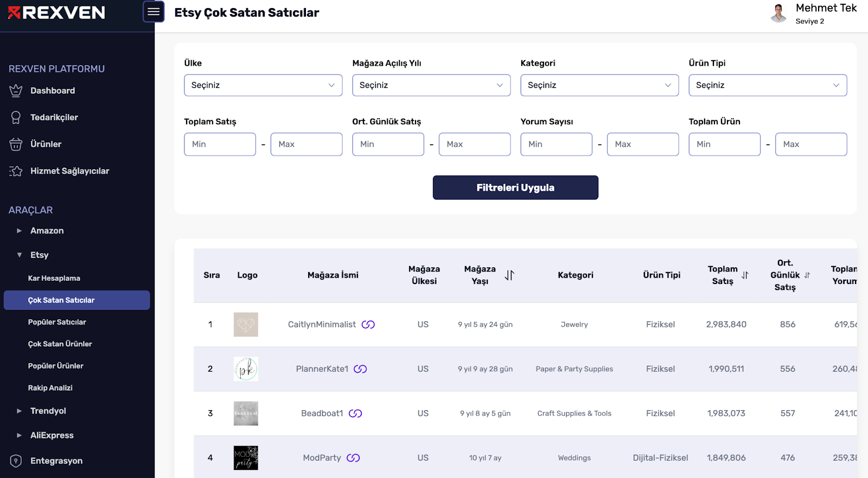Screen dimensions: 868x478
Task: Open Beadboat1 store link icon
Action: pyautogui.click(x=355, y=414)
